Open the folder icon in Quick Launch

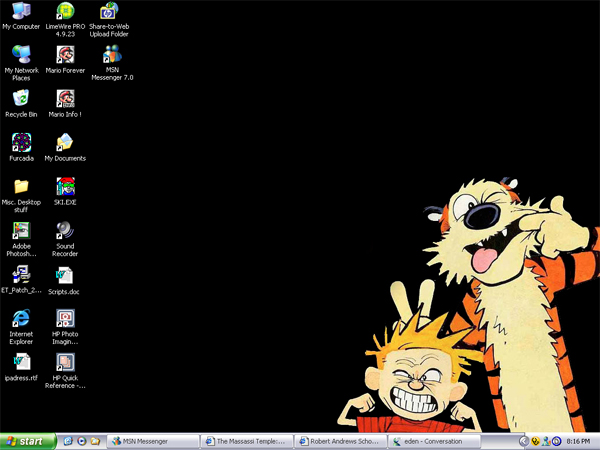(x=95, y=441)
